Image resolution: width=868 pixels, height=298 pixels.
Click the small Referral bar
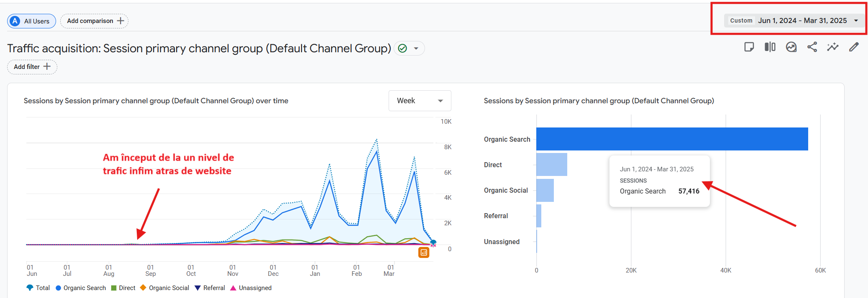tap(539, 216)
